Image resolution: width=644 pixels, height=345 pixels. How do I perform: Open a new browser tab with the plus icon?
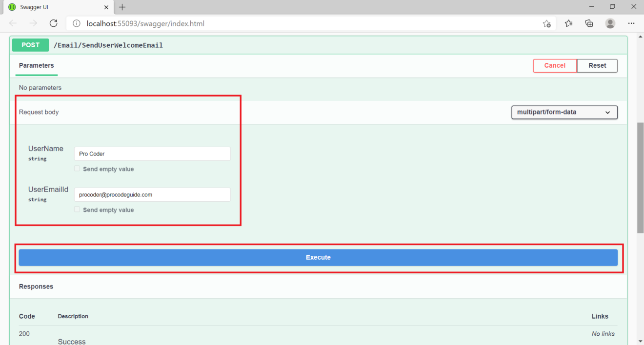coord(122,7)
